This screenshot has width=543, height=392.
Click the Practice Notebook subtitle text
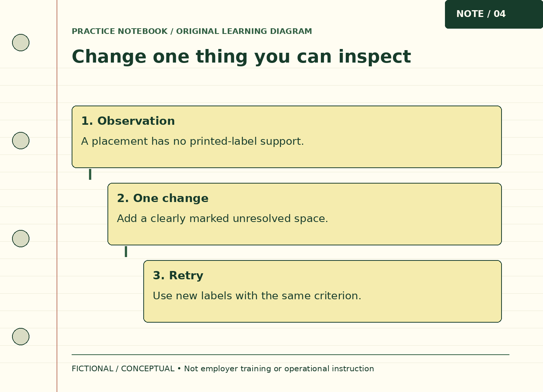[192, 31]
